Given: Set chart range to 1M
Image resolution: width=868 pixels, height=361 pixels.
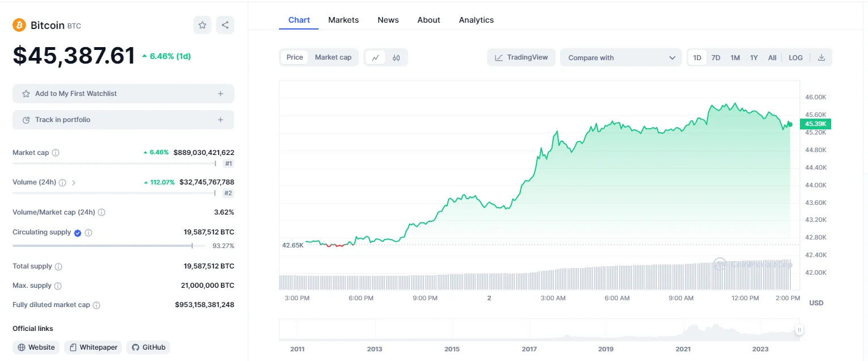Looking at the screenshot, I should pos(735,57).
